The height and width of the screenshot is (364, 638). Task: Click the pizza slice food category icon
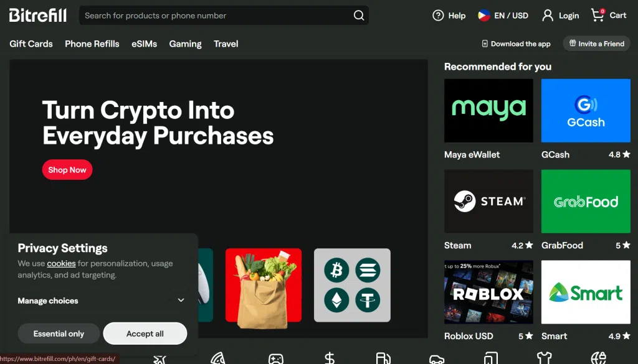coord(217,358)
